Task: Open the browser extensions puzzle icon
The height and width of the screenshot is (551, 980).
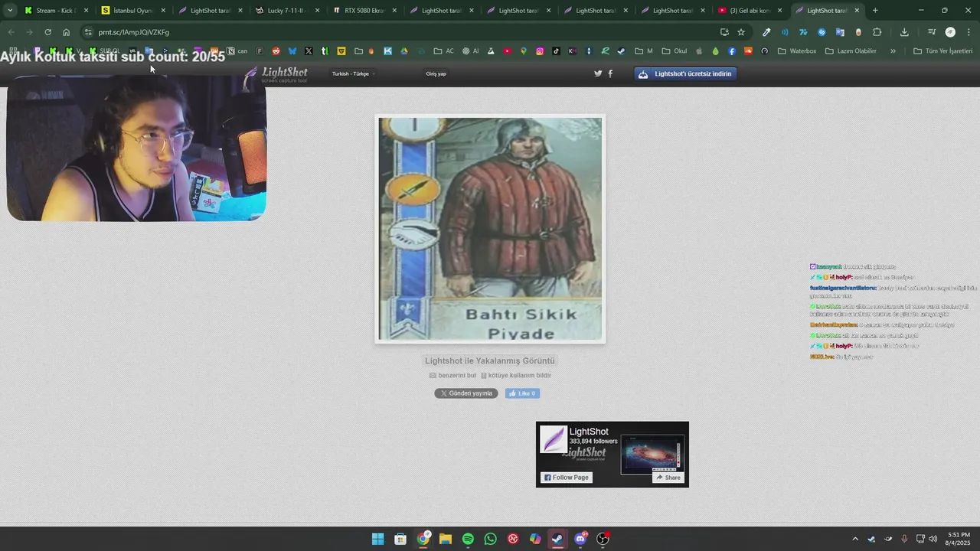Action: (x=877, y=32)
